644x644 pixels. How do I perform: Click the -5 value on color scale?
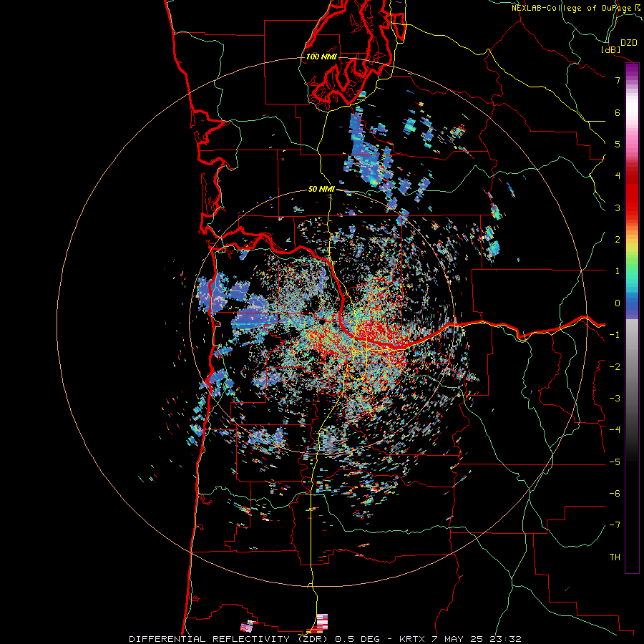(615, 462)
